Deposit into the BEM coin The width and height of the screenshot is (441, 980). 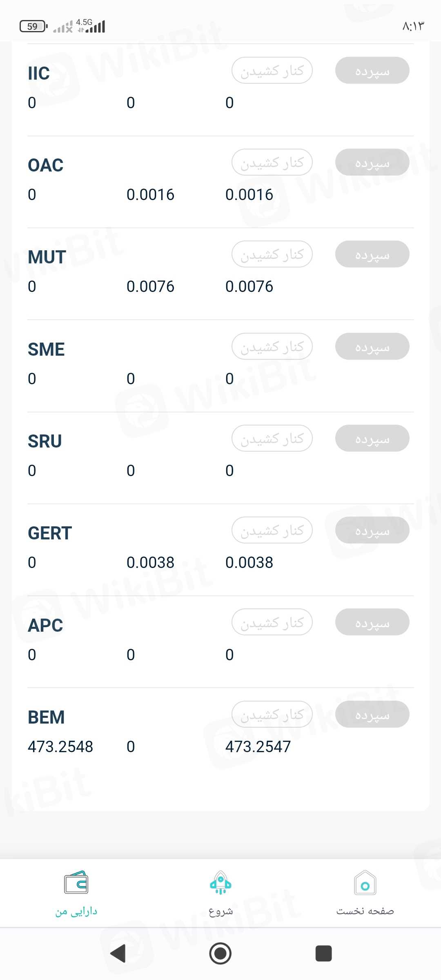[372, 714]
